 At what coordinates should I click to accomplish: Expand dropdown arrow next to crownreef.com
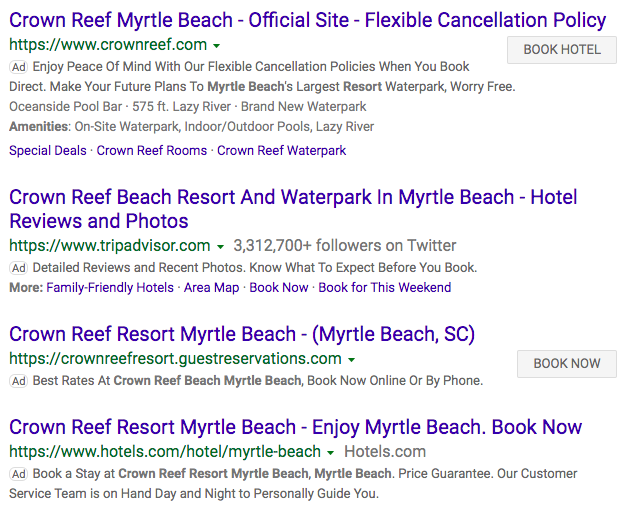click(217, 46)
